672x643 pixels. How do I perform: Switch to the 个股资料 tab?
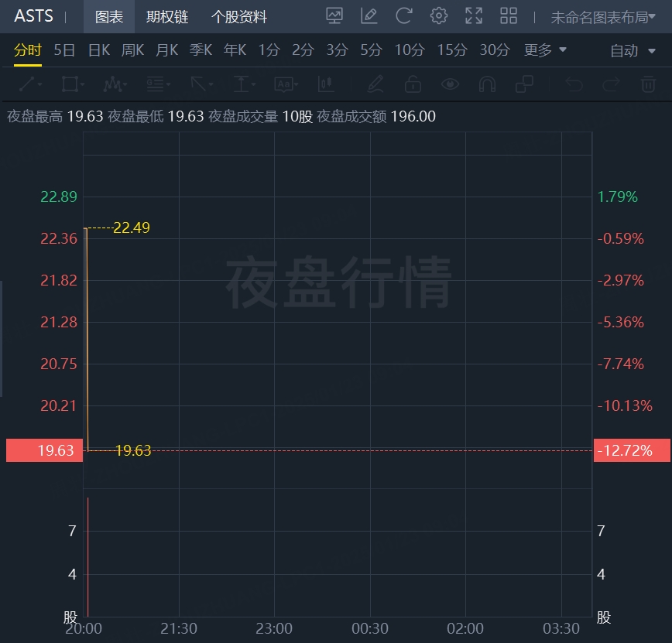(239, 17)
